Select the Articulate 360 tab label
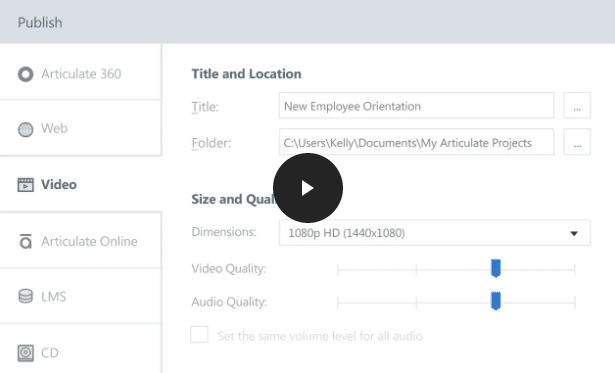 pyautogui.click(x=81, y=74)
